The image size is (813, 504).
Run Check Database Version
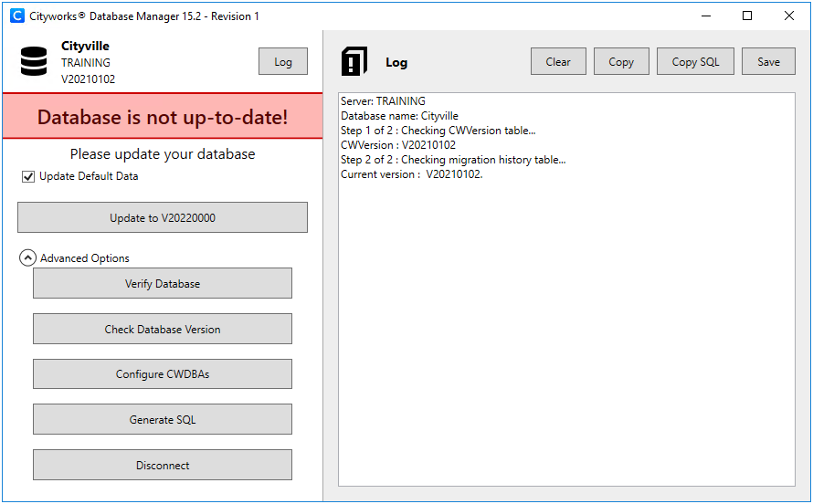click(163, 330)
